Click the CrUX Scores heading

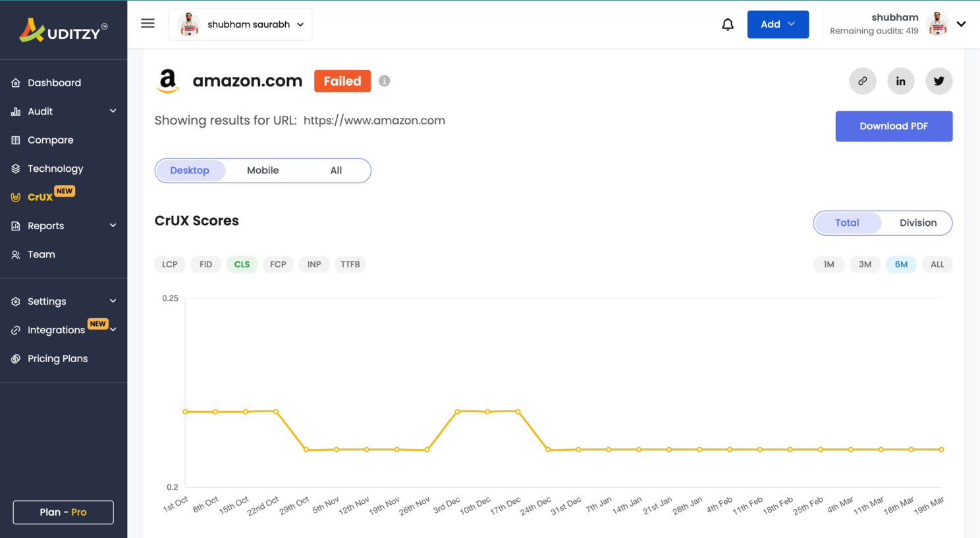(197, 221)
